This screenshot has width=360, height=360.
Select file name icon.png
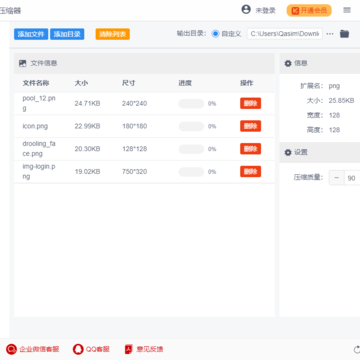click(x=35, y=126)
